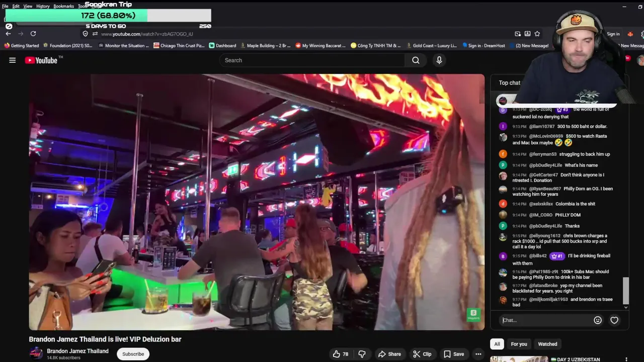644x362 pixels.
Task: Bookmark this page with the star icon
Action: click(537, 34)
